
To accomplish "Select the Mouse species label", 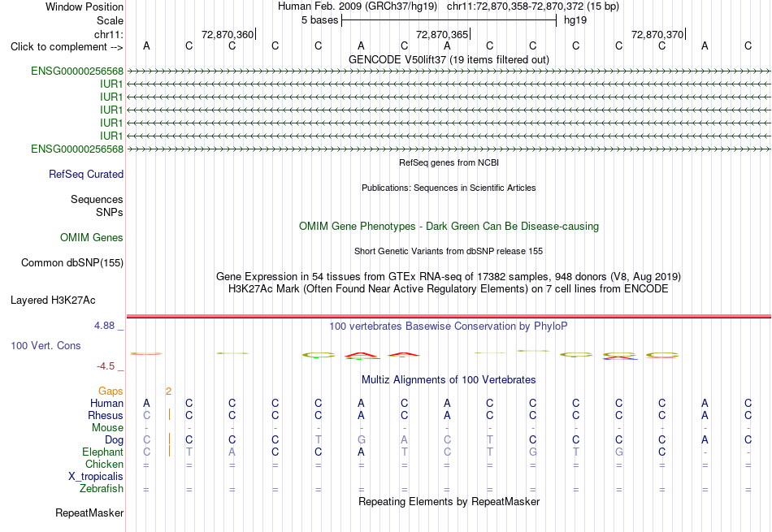I will tap(107, 428).
